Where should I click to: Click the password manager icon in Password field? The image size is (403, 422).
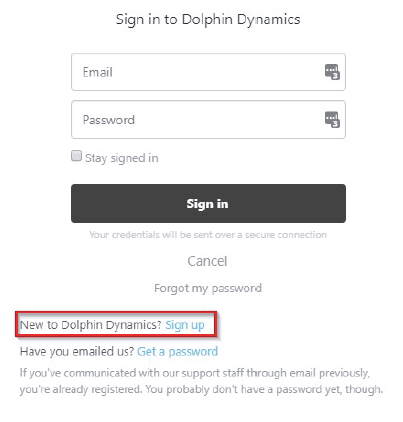(x=332, y=119)
